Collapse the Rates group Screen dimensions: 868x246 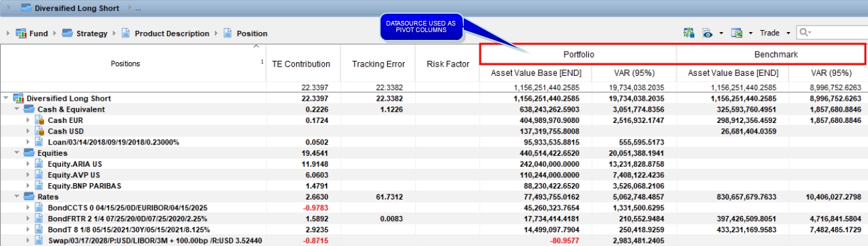(18, 196)
